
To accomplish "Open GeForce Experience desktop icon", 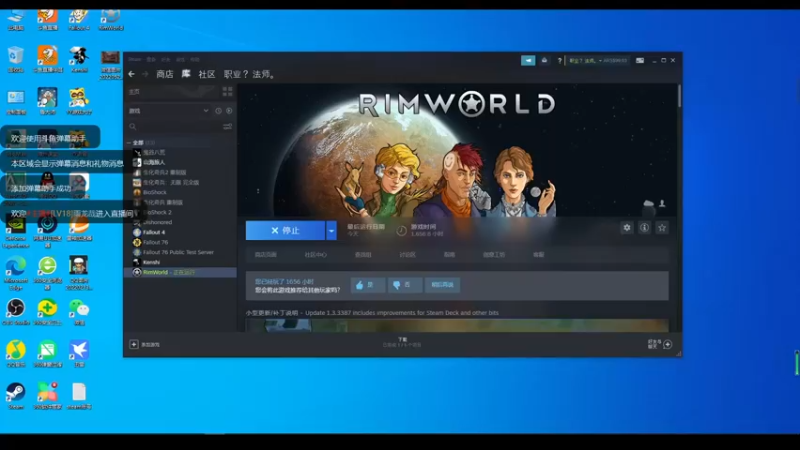I will (x=16, y=231).
